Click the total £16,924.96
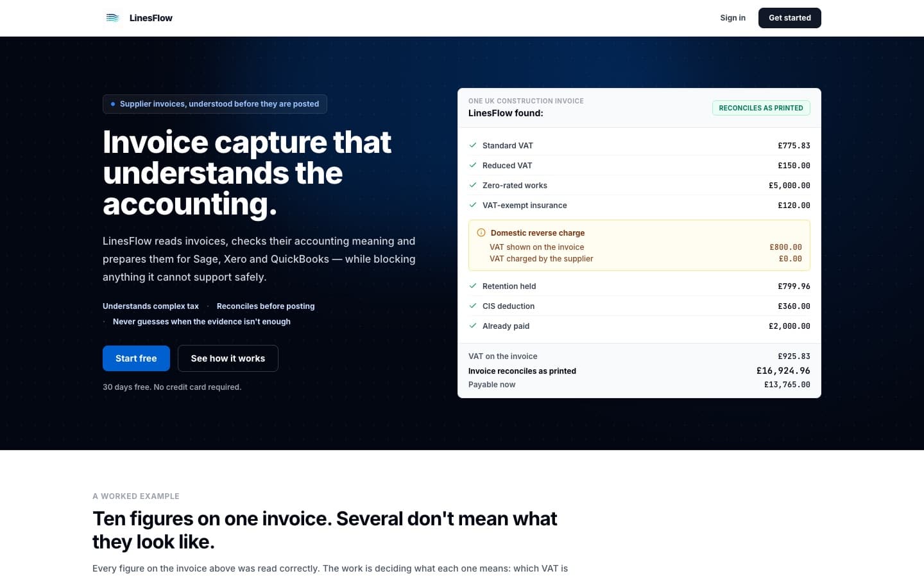The width and height of the screenshot is (924, 578). tap(783, 371)
